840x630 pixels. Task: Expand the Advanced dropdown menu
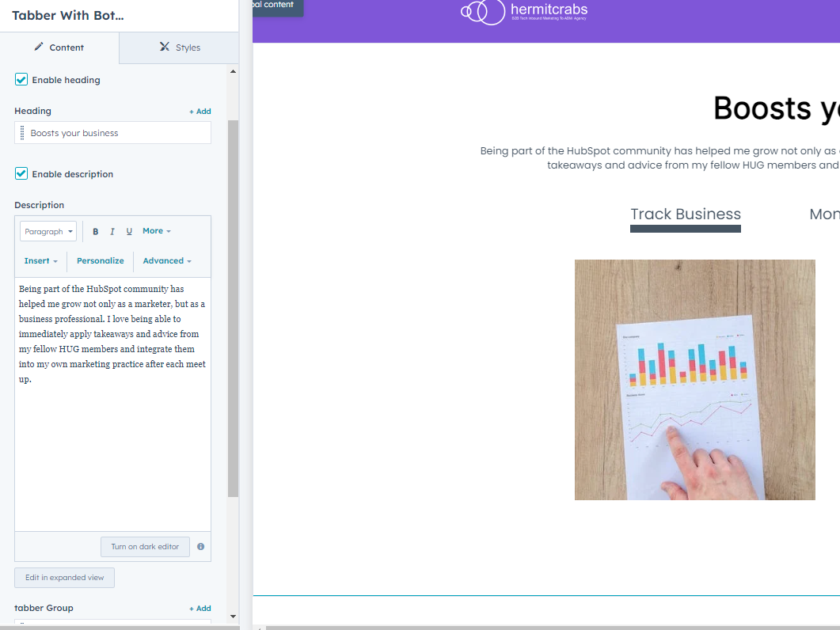click(x=167, y=261)
